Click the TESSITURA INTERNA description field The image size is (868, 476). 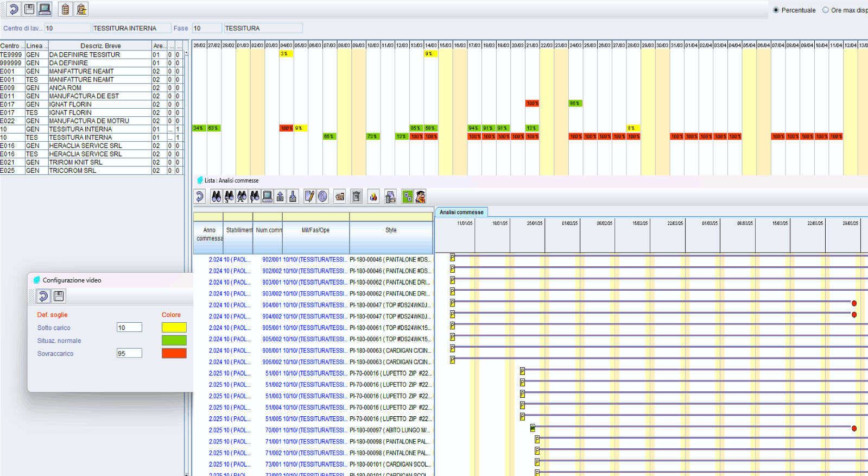coord(131,28)
